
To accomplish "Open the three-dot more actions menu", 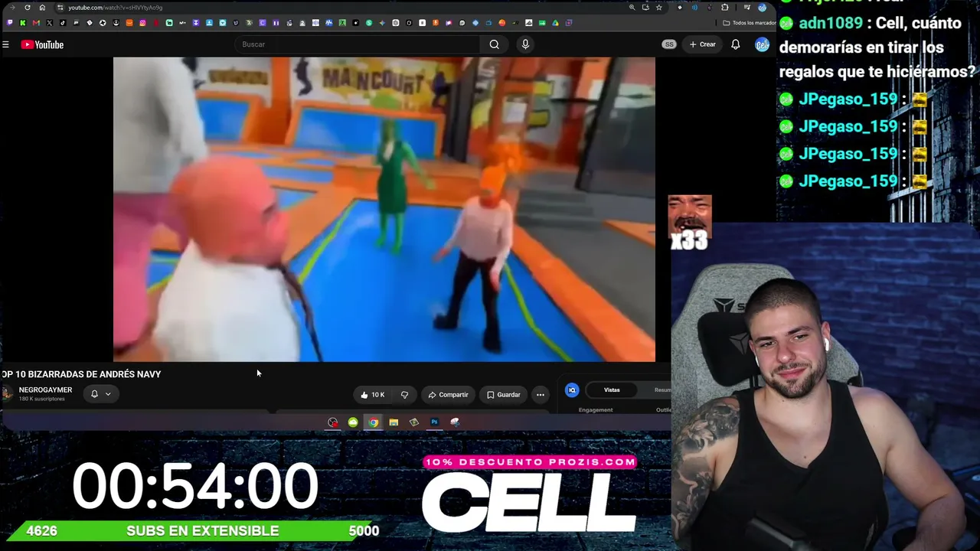I will pos(541,395).
